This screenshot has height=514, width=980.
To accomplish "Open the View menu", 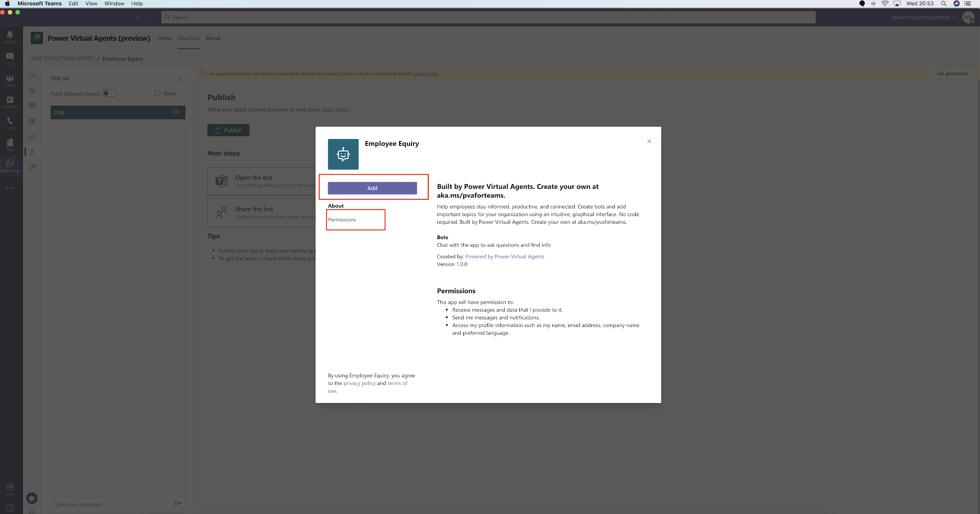I will click(91, 3).
